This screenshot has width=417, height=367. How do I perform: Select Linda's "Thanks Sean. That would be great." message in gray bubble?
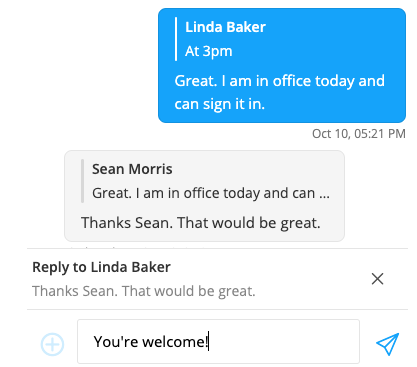click(201, 223)
